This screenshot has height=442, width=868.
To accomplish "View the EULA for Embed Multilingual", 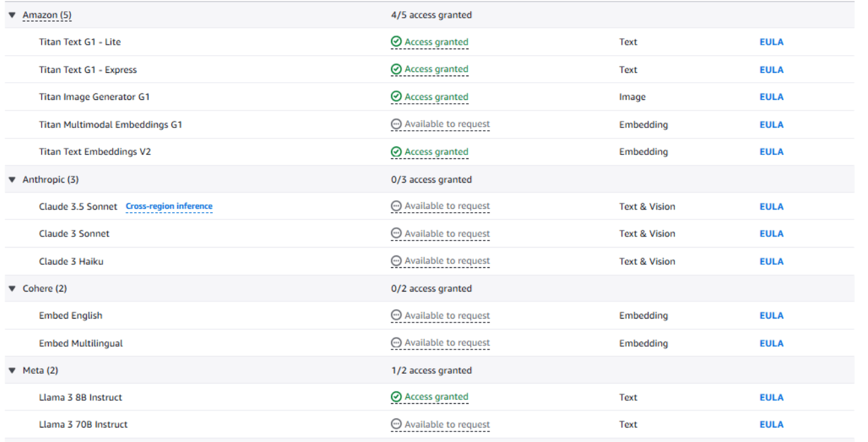I will click(771, 343).
